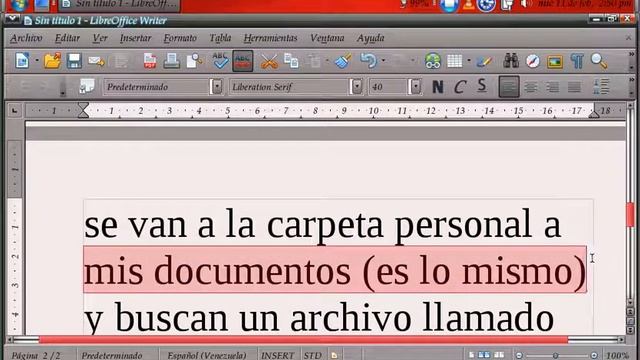This screenshot has height=360, width=640.
Task: Open the Archivo menu
Action: (x=26, y=38)
